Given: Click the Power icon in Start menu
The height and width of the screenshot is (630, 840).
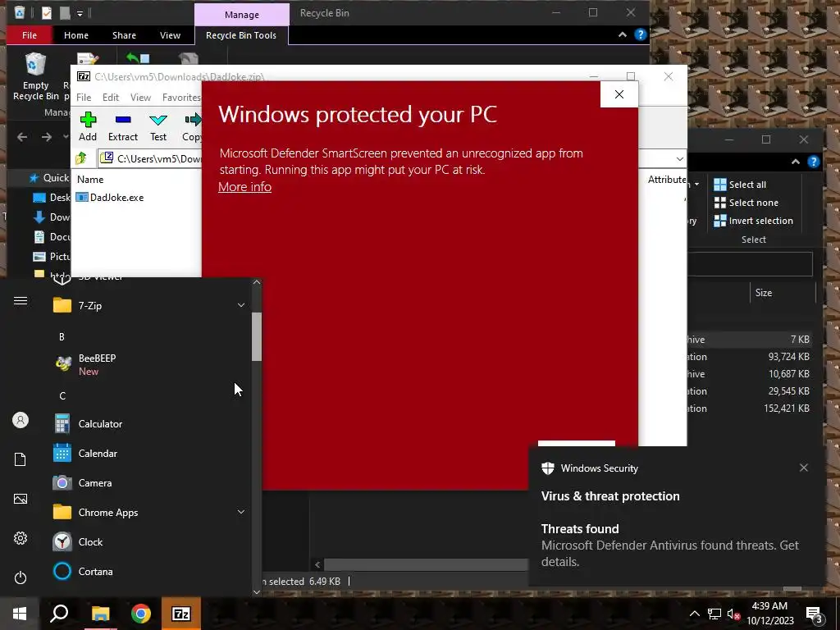Looking at the screenshot, I should tap(21, 577).
